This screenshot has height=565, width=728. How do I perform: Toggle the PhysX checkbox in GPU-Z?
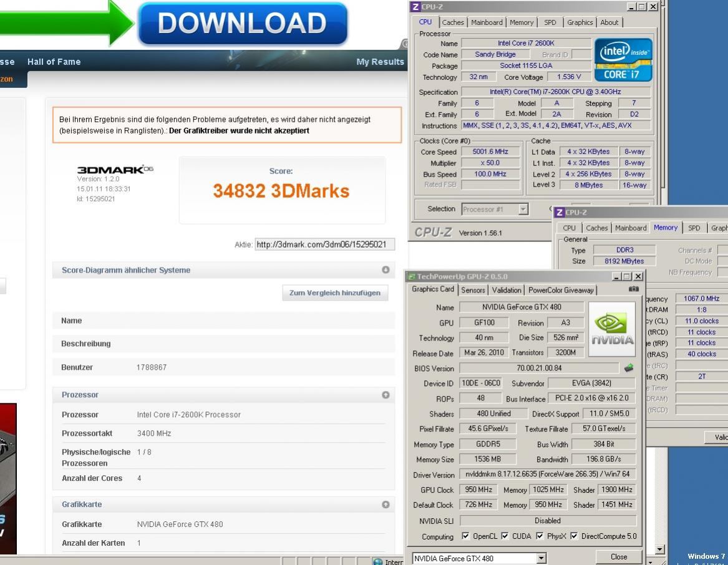tap(540, 536)
